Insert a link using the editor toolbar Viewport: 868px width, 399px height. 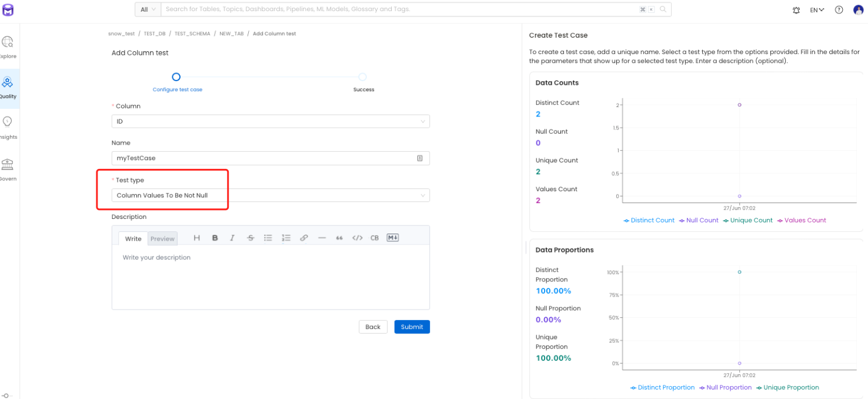tap(304, 238)
